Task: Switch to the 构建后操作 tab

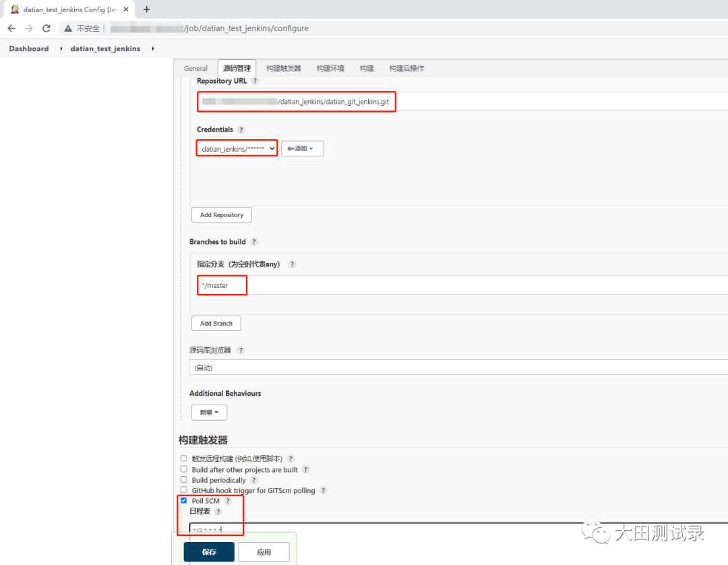Action: 406,68
